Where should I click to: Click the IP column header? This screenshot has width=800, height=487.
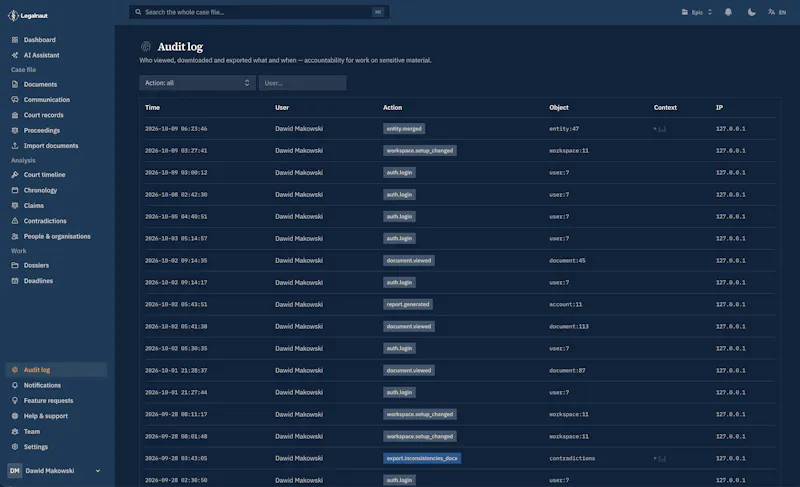719,108
